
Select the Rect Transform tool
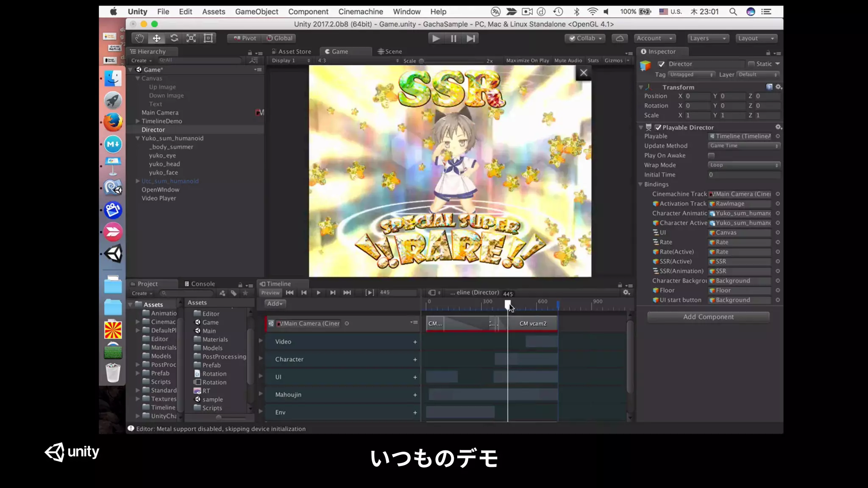tap(208, 38)
